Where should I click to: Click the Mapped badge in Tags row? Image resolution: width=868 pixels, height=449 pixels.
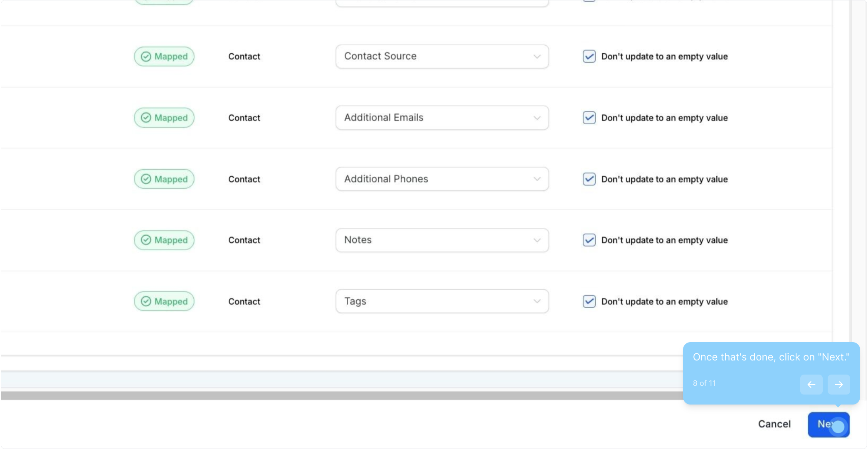pos(164,301)
